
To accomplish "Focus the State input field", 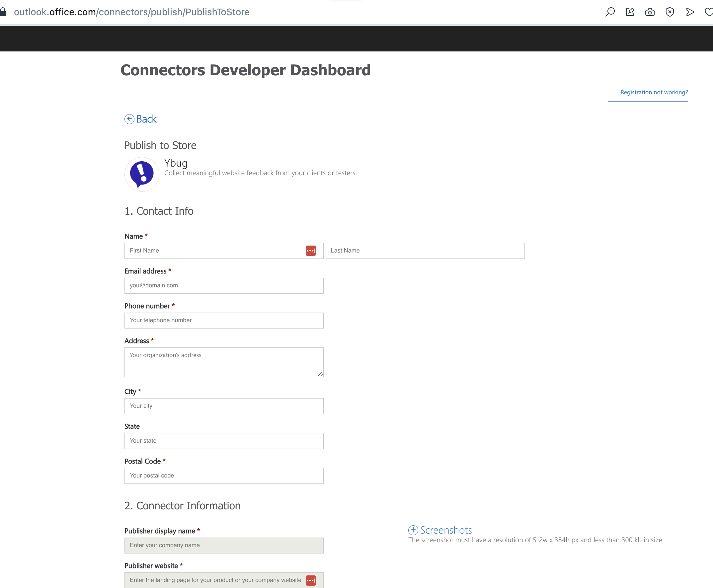I will (x=224, y=441).
